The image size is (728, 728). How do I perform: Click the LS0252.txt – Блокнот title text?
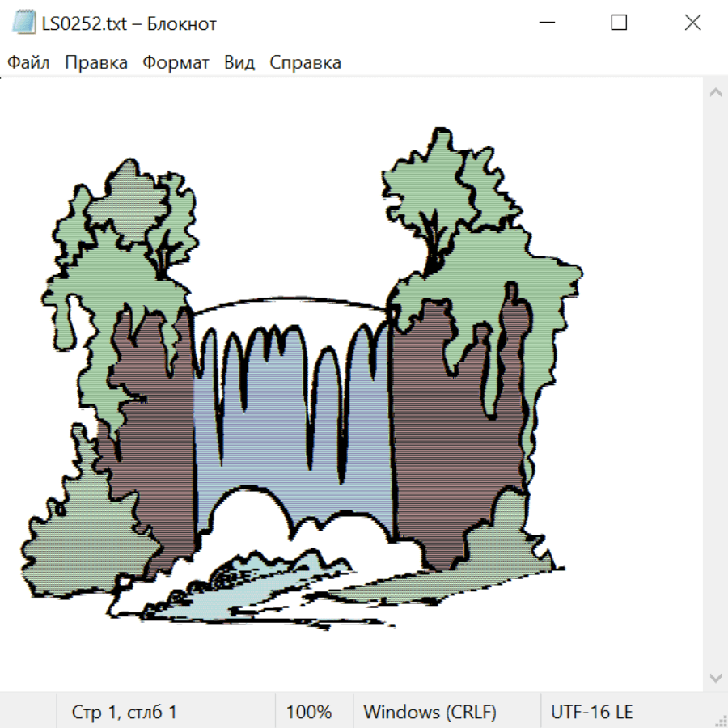(x=129, y=23)
